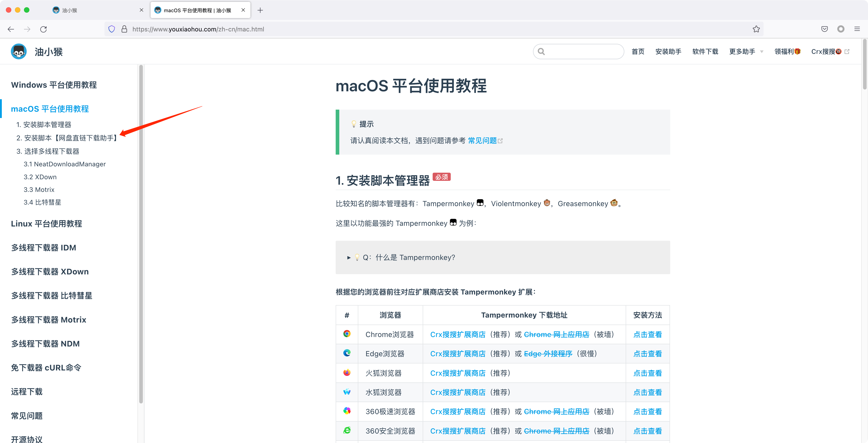The image size is (868, 443).
Task: Click the browser forward arrow
Action: point(27,29)
